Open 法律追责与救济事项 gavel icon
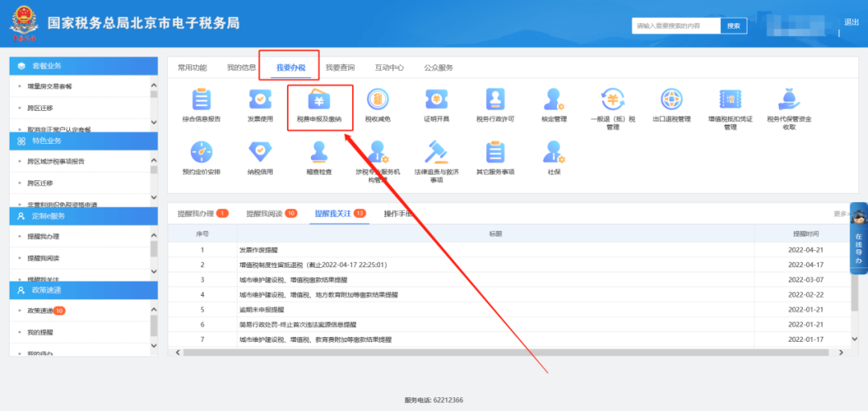The image size is (868, 411). tap(436, 152)
